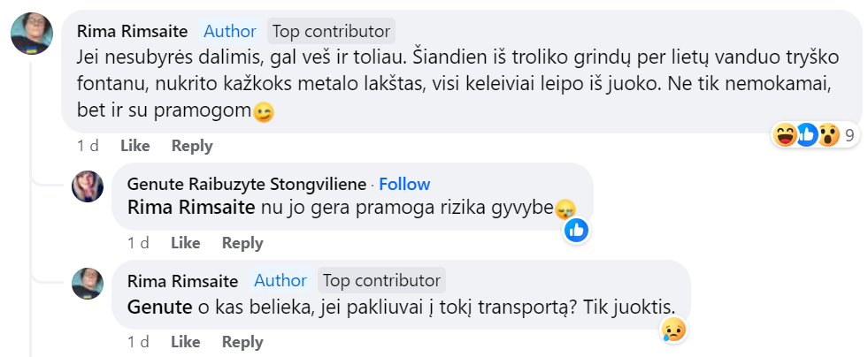Image resolution: width=868 pixels, height=357 pixels.
Task: Click Rima Rimsaite's avatar on last reply
Action: tap(88, 283)
